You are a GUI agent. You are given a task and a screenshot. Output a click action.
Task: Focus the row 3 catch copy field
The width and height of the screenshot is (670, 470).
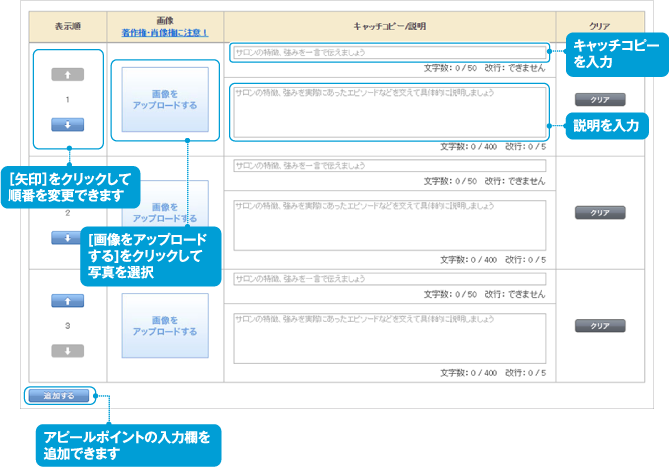pyautogui.click(x=388, y=279)
